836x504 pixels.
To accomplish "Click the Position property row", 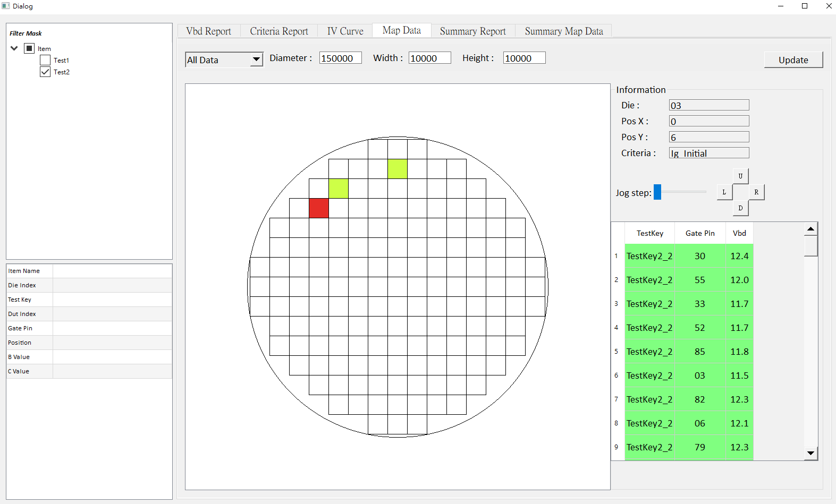I will 89,343.
